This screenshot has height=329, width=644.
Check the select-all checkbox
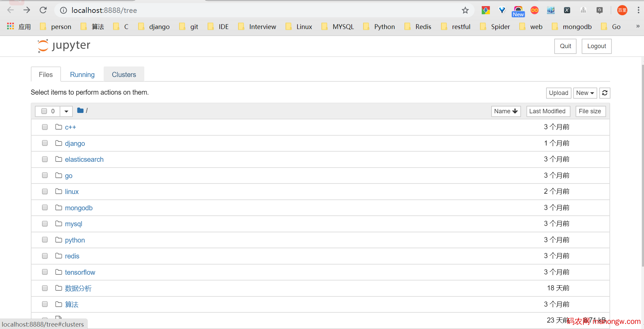(44, 111)
